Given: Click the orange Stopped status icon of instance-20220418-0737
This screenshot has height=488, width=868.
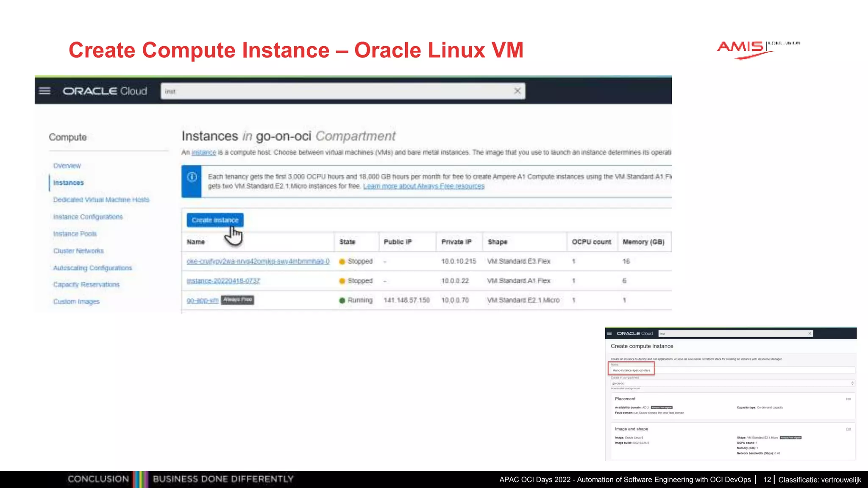Looking at the screenshot, I should [x=342, y=281].
